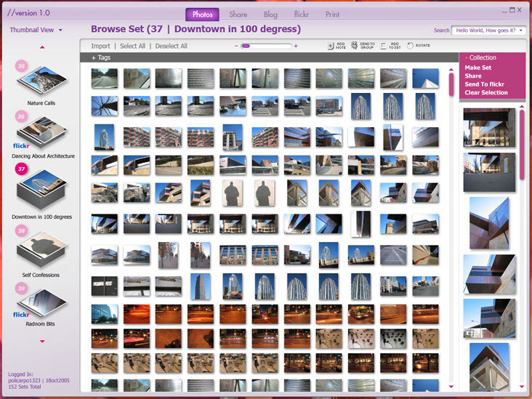532x399 pixels.
Task: Open the Radnom Bits set stack
Action: pos(42,302)
